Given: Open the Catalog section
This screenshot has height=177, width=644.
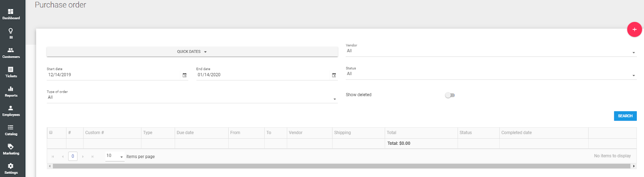Looking at the screenshot, I should coord(11,130).
